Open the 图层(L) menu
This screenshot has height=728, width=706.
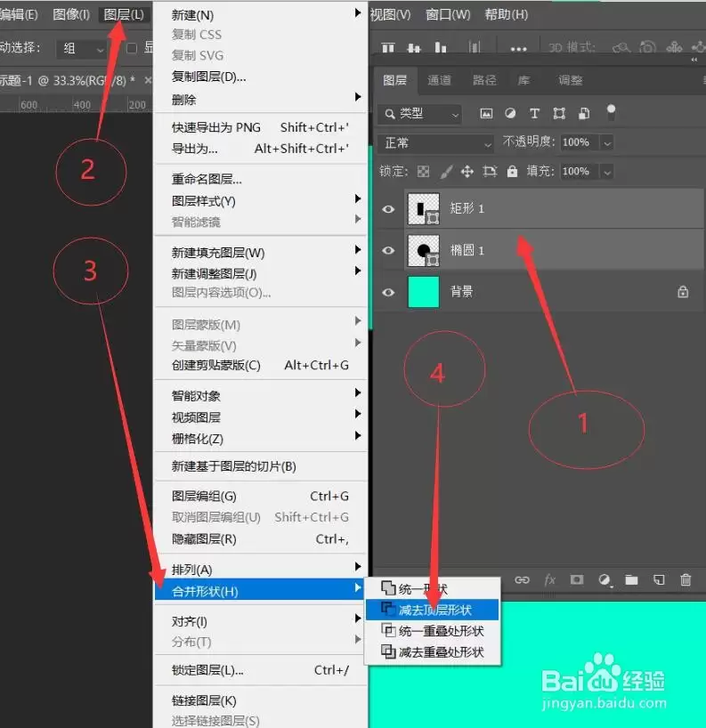tap(124, 15)
